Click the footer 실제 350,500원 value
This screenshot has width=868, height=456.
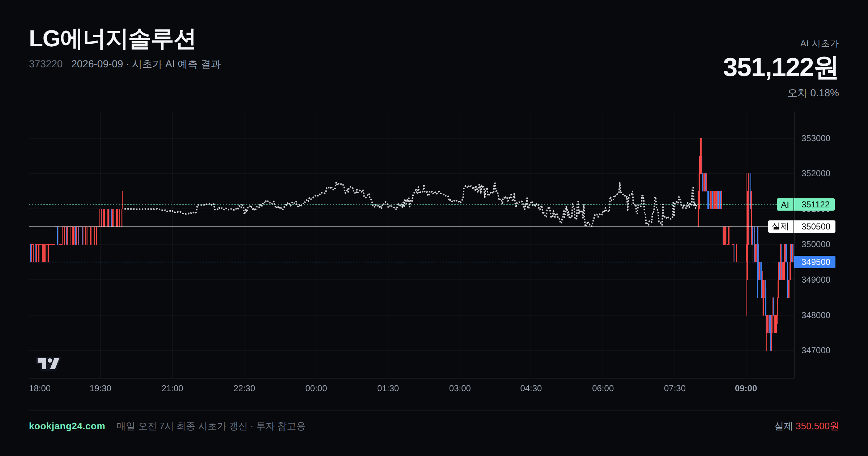coord(807,426)
